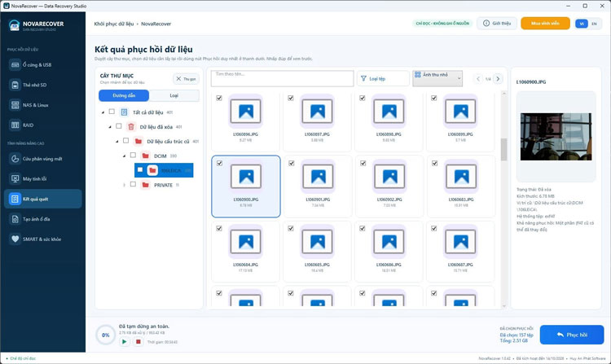The height and width of the screenshot is (364, 611).
Task: Open Ổ cứng & USB drive recovery
Action: point(43,64)
